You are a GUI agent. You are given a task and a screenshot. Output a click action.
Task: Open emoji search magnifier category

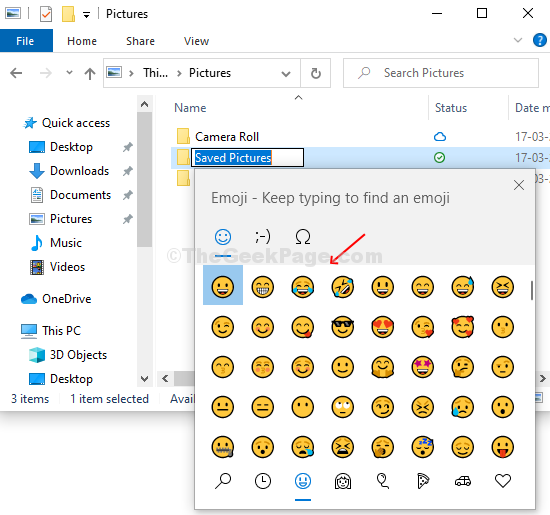[x=223, y=481]
